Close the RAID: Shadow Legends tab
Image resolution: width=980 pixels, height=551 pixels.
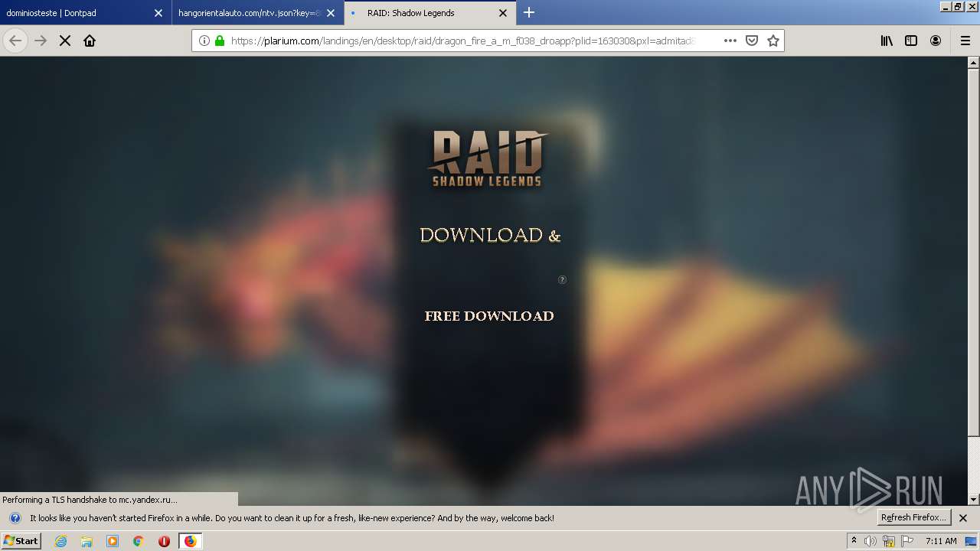(x=503, y=13)
